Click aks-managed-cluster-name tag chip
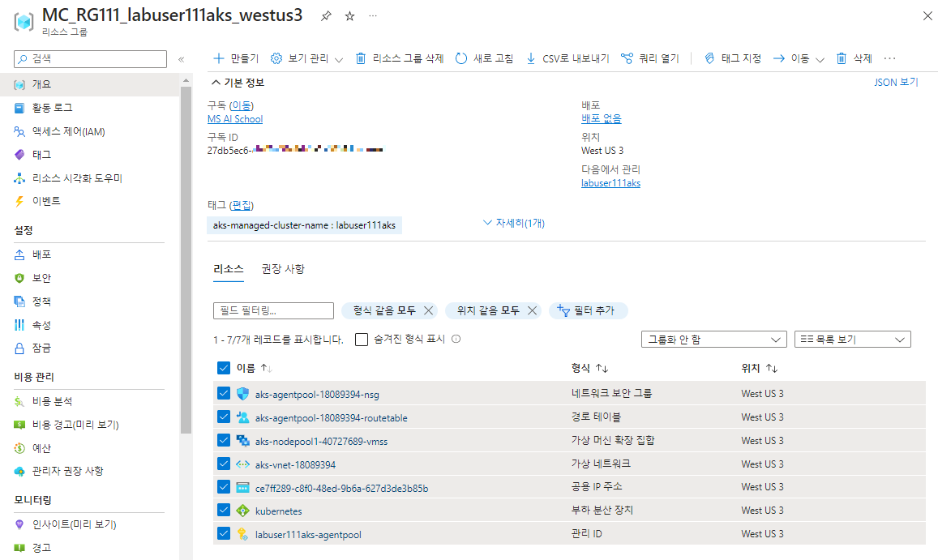 pos(305,225)
